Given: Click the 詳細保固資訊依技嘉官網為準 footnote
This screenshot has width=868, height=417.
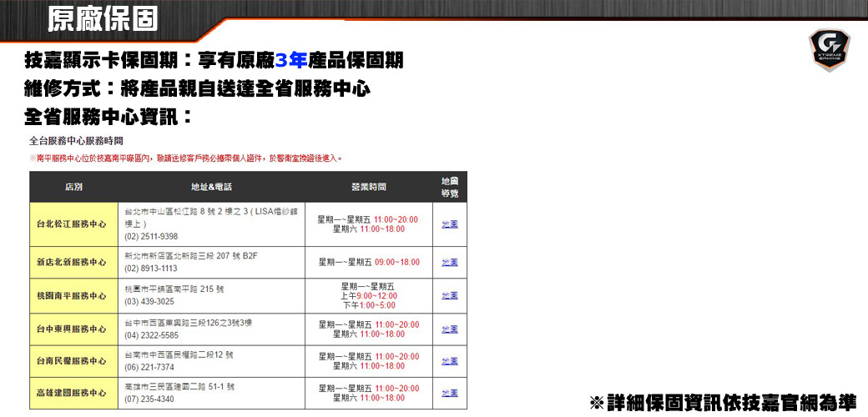Looking at the screenshot, I should click(723, 403).
